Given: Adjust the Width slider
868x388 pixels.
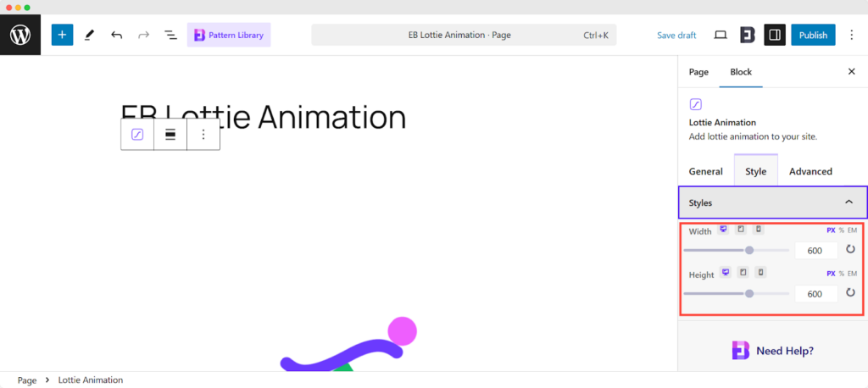Looking at the screenshot, I should click(x=737, y=250).
